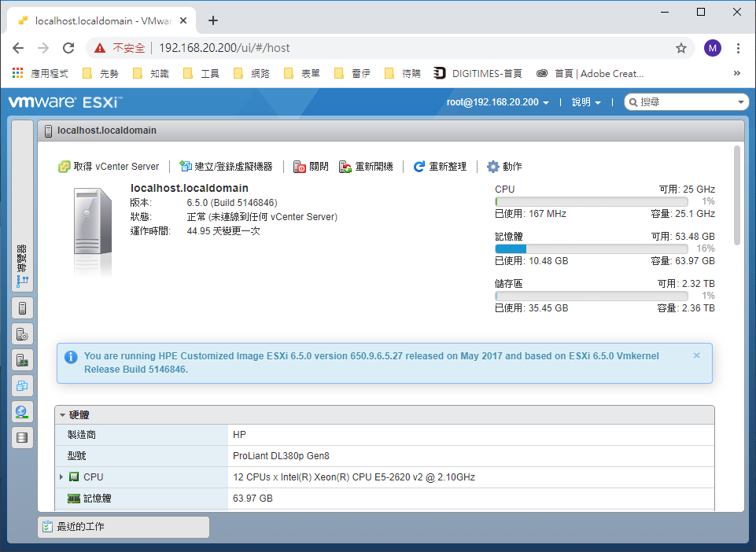Click the 63.97 GB memory value in hardware table

point(253,499)
